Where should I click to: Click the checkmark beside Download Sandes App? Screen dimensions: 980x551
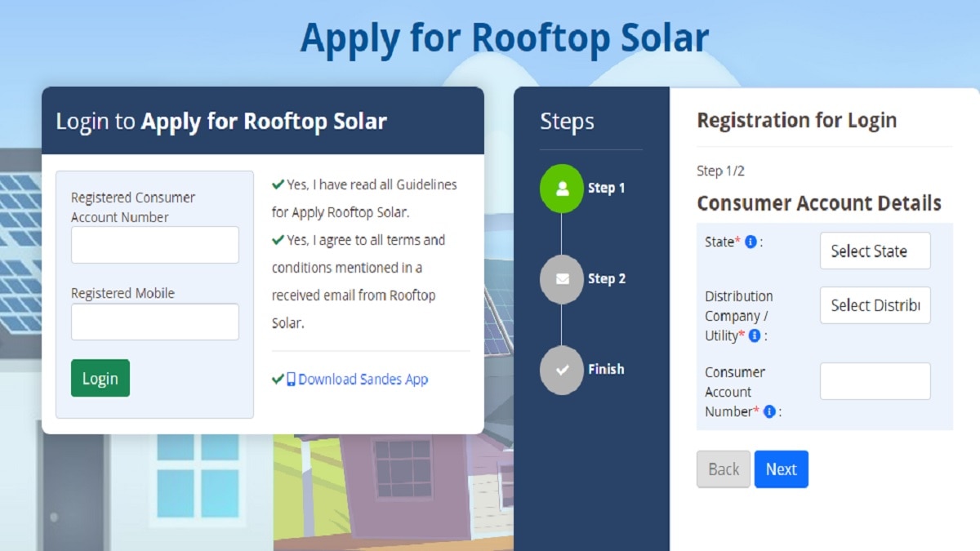tap(278, 379)
